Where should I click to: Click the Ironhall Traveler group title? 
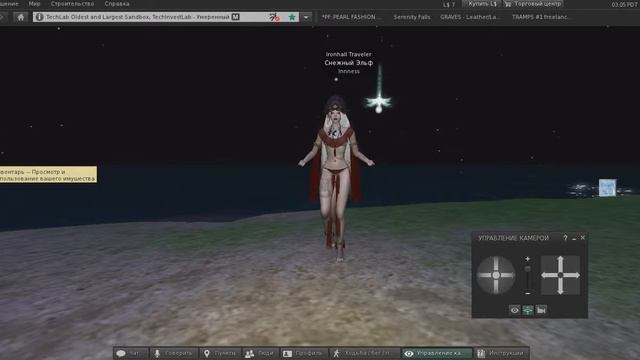349,54
